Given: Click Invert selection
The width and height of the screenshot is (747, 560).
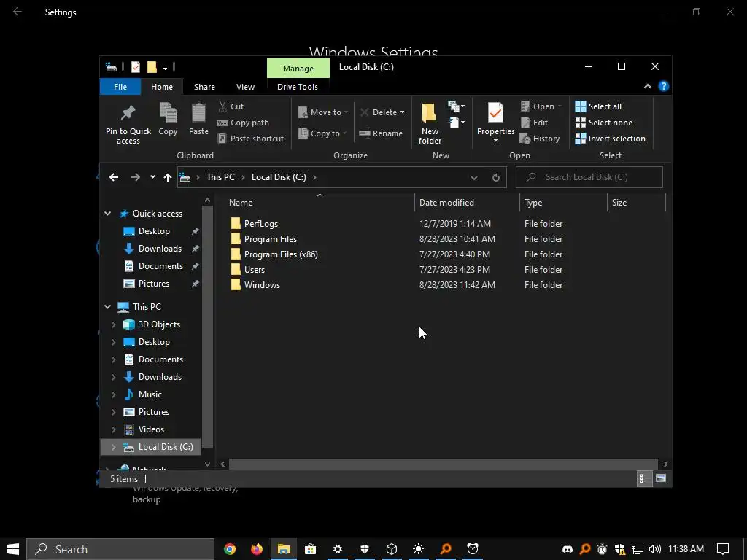Looking at the screenshot, I should point(611,139).
